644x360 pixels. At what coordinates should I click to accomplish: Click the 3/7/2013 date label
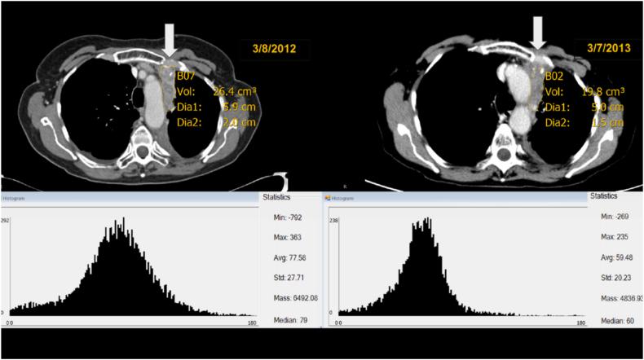point(604,49)
